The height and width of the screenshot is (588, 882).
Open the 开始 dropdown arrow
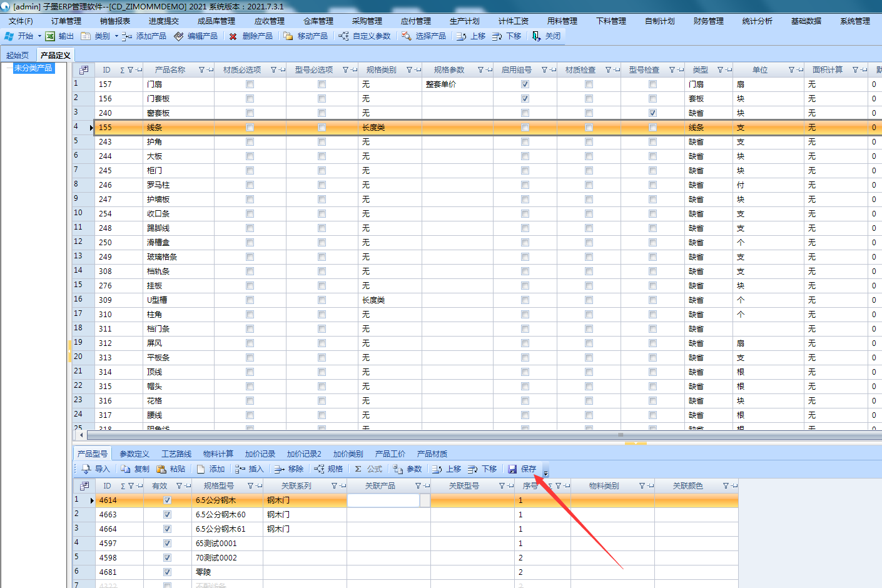[39, 36]
